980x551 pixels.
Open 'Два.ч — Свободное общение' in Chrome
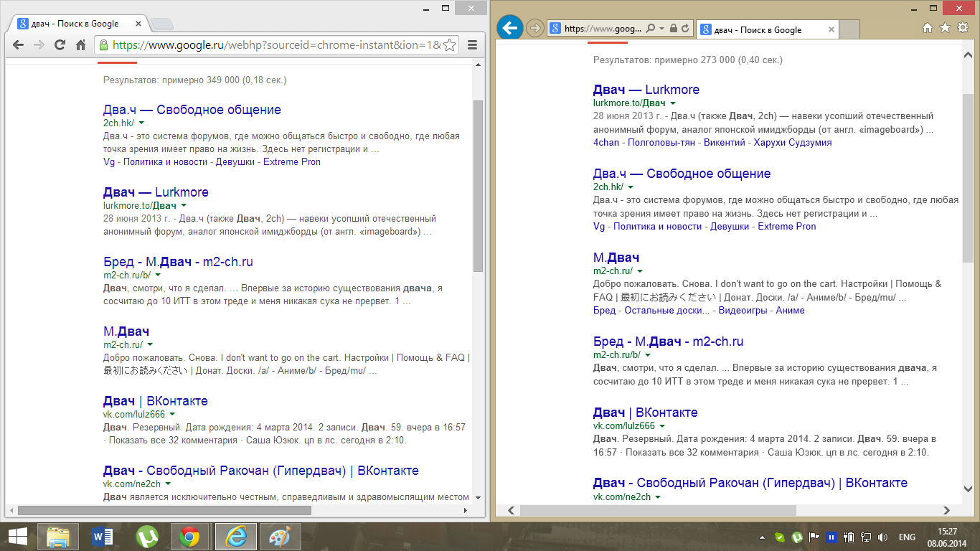[192, 110]
